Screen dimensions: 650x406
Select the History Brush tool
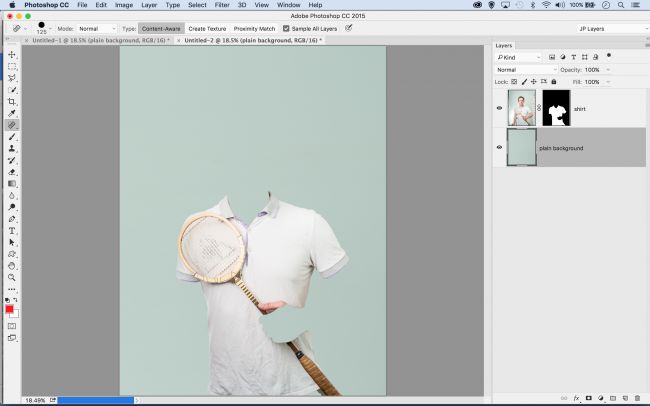[x=12, y=160]
